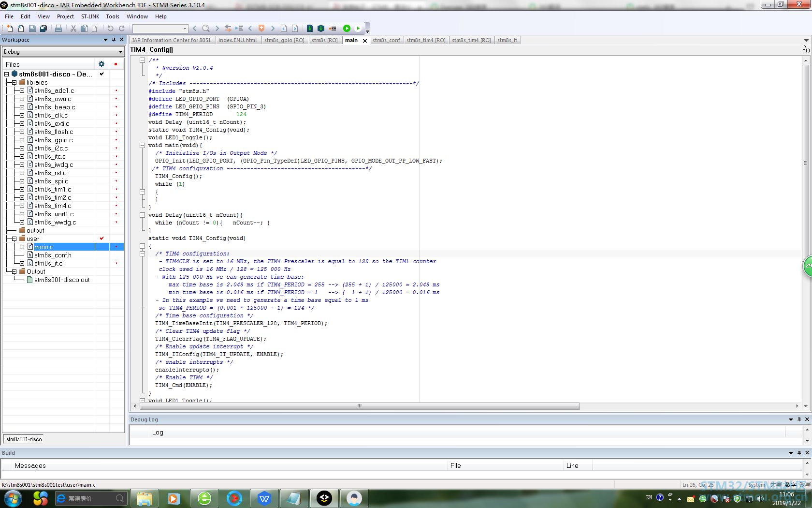Open the Build panel menu arrow

pyautogui.click(x=791, y=453)
